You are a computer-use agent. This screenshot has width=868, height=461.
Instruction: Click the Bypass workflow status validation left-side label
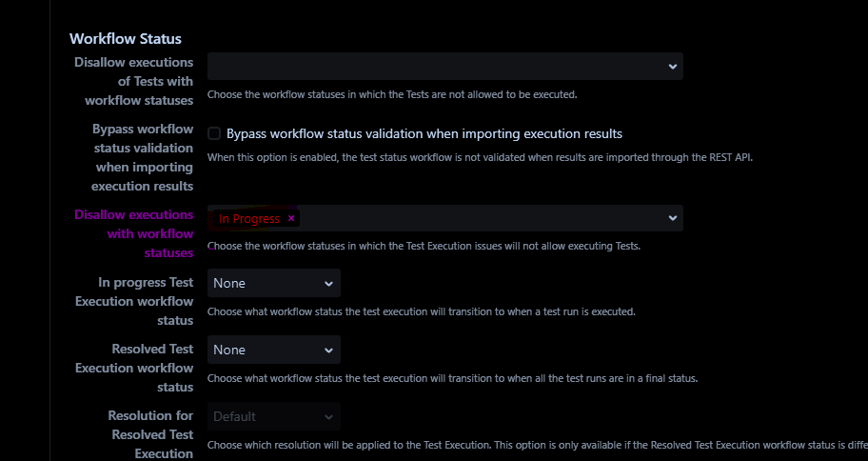pyautogui.click(x=141, y=157)
